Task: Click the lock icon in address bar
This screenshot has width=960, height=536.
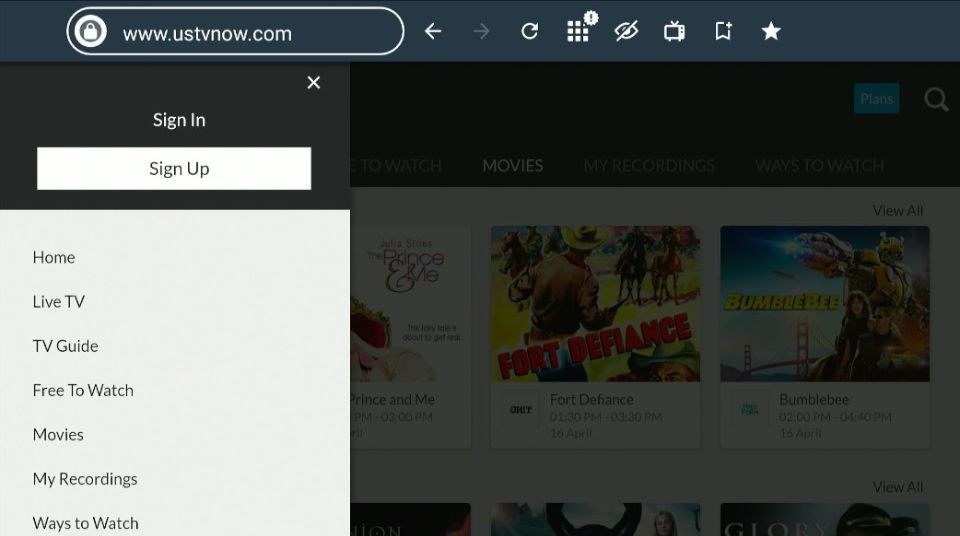Action: click(x=91, y=31)
